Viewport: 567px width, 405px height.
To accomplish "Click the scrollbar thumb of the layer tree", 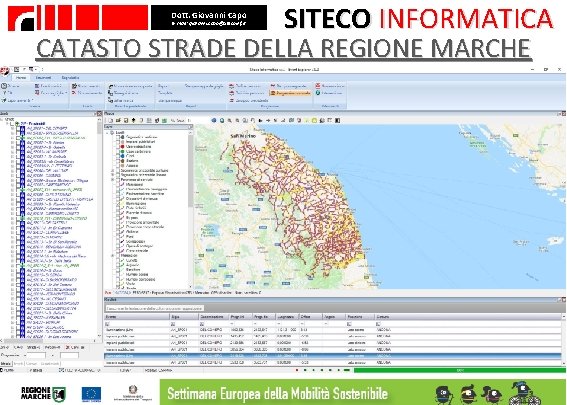I will [190, 170].
